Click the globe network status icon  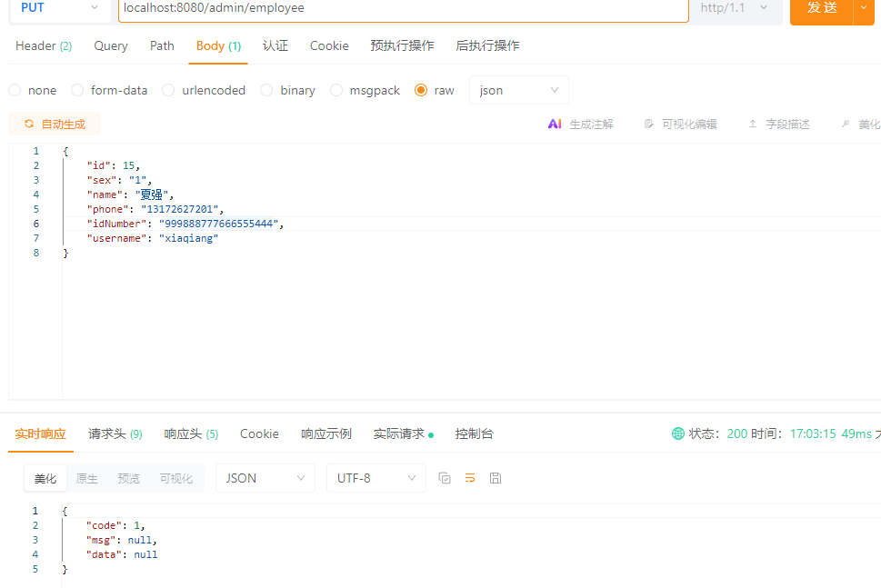coord(678,434)
